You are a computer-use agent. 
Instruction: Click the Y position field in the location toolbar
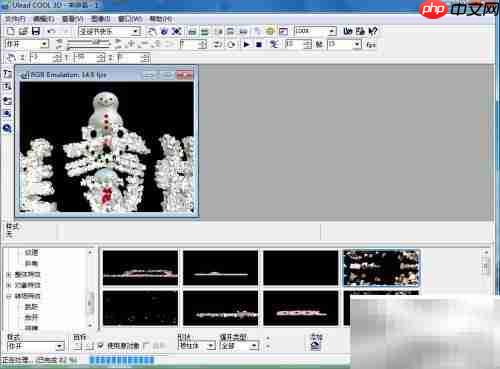(x=89, y=58)
